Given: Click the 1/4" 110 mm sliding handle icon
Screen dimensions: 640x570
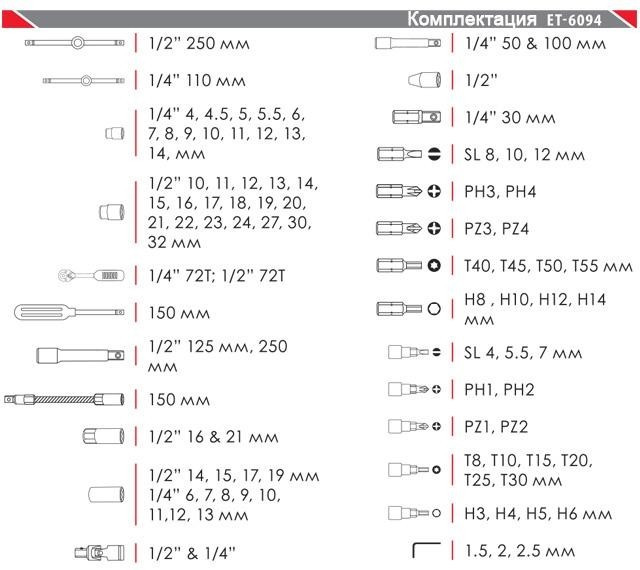Looking at the screenshot, I should (x=82, y=80).
